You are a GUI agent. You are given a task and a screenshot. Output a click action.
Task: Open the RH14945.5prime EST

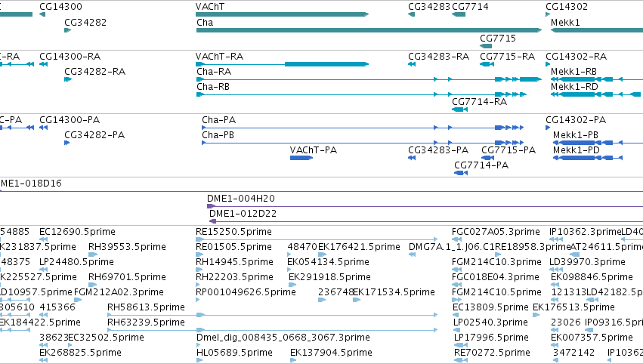coord(234,262)
